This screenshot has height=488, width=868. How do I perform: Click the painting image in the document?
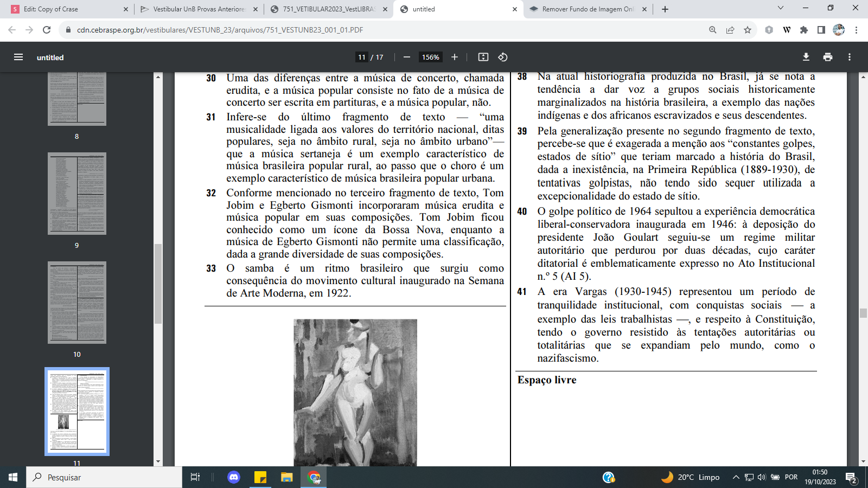point(355,393)
